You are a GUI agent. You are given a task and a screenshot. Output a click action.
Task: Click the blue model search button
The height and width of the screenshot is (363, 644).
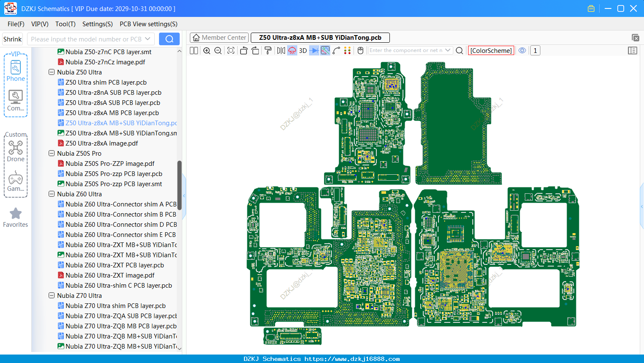click(169, 39)
